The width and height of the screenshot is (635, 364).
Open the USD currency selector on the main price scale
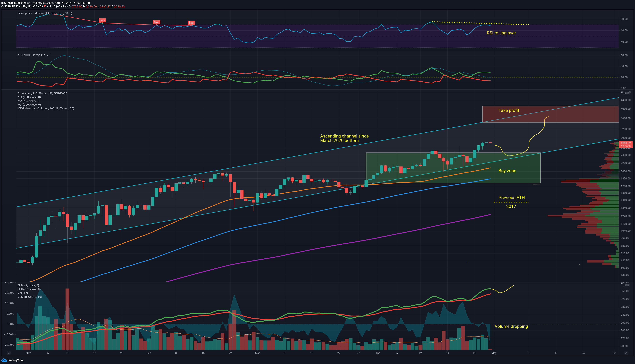click(x=626, y=93)
